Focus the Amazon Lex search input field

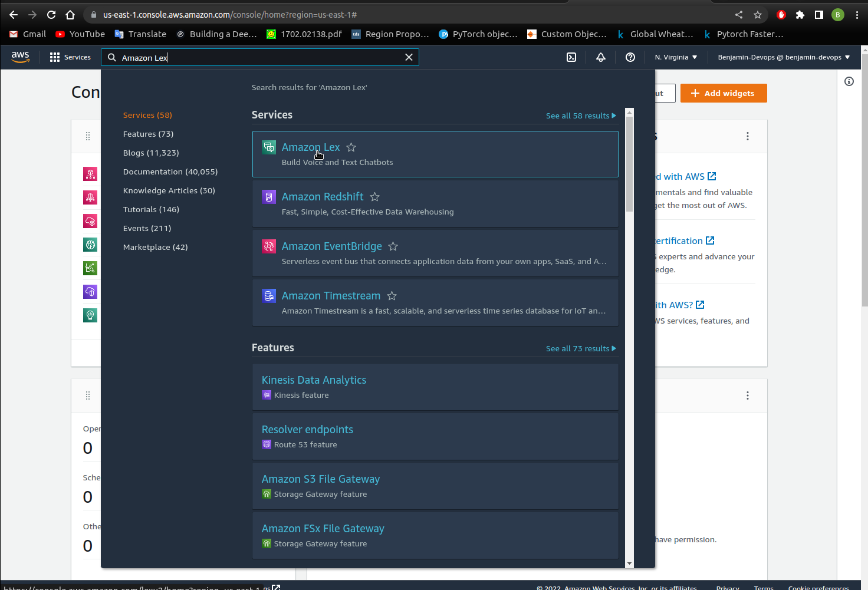(259, 57)
